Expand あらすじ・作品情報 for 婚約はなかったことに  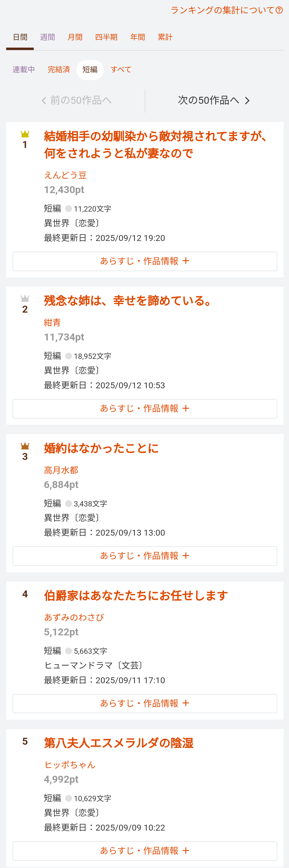tap(145, 556)
